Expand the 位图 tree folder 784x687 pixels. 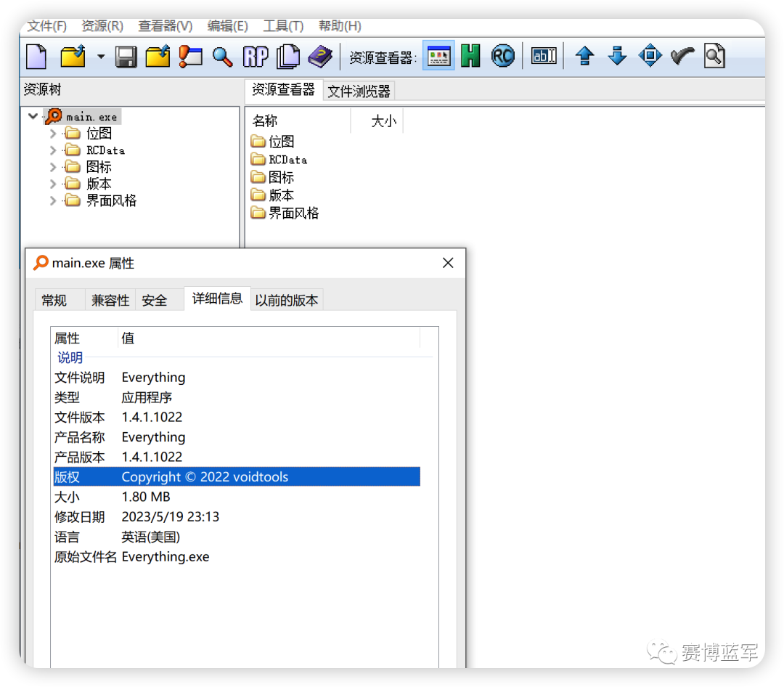[x=52, y=134]
